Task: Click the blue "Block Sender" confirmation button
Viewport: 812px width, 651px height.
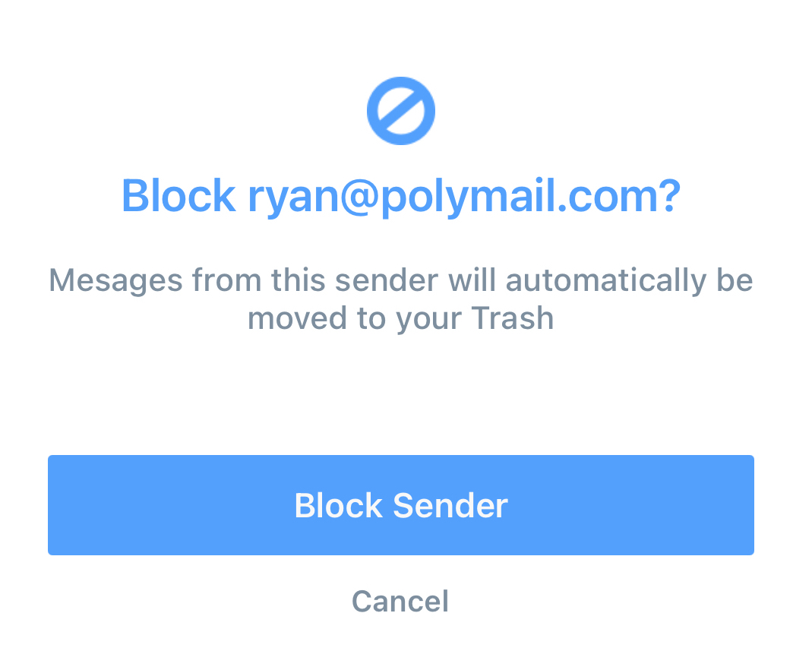Action: (400, 505)
